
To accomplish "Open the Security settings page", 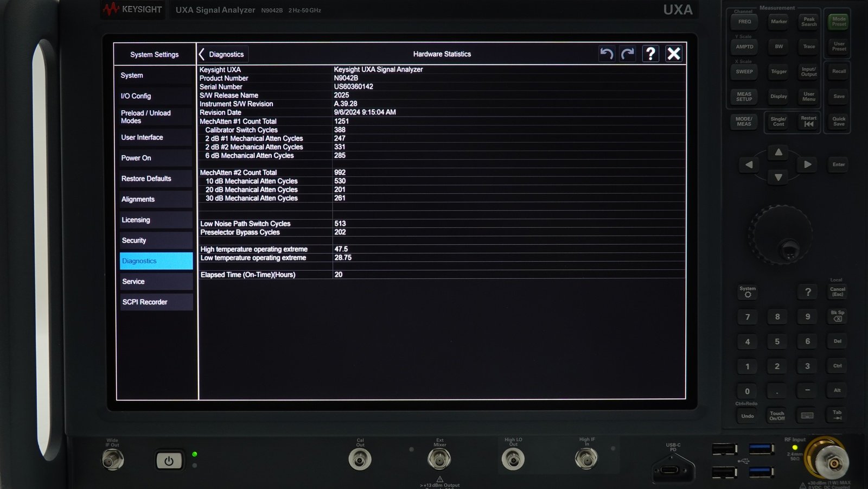I will (x=156, y=240).
